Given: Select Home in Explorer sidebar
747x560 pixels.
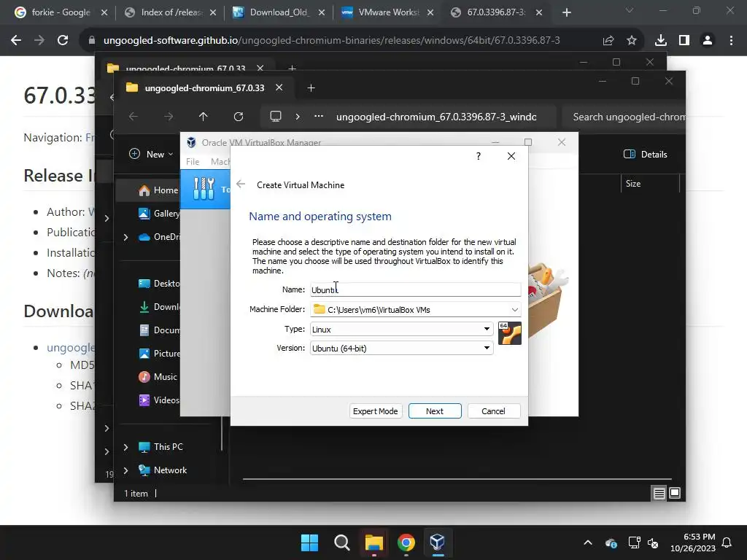Looking at the screenshot, I should (158, 190).
